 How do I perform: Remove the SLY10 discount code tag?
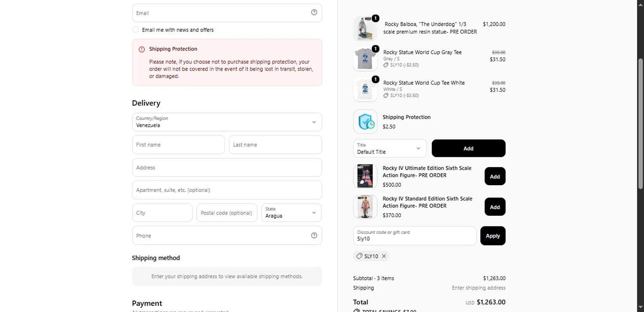(384, 256)
